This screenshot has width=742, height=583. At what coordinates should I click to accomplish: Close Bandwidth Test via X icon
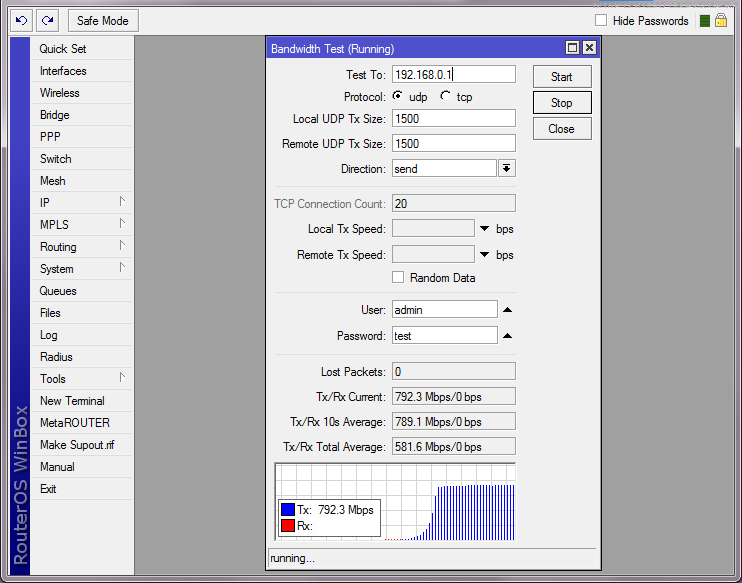pyautogui.click(x=589, y=48)
